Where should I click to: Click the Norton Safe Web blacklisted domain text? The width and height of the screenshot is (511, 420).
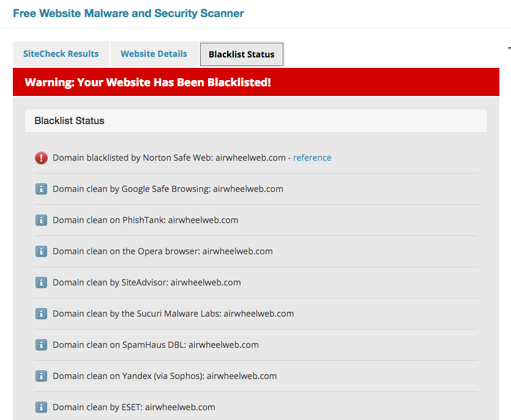169,158
